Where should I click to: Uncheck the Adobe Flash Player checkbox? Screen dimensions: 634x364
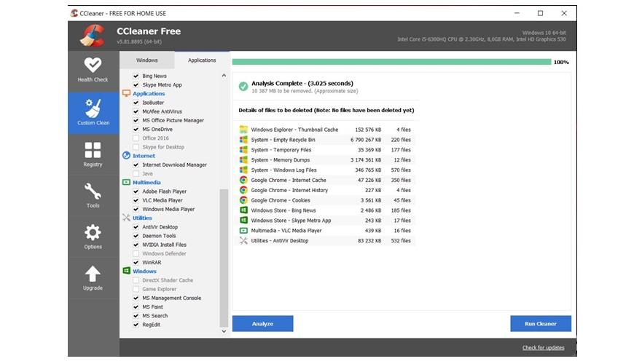click(x=136, y=191)
